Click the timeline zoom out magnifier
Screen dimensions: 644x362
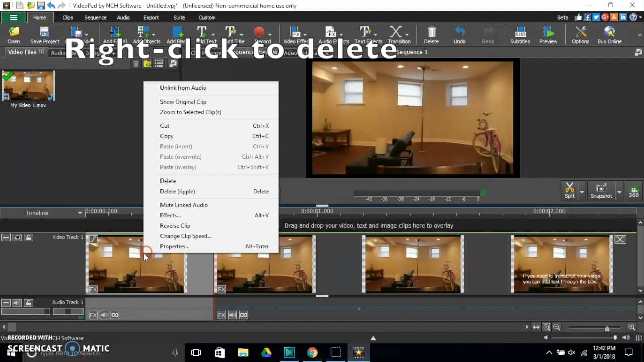coord(557,327)
